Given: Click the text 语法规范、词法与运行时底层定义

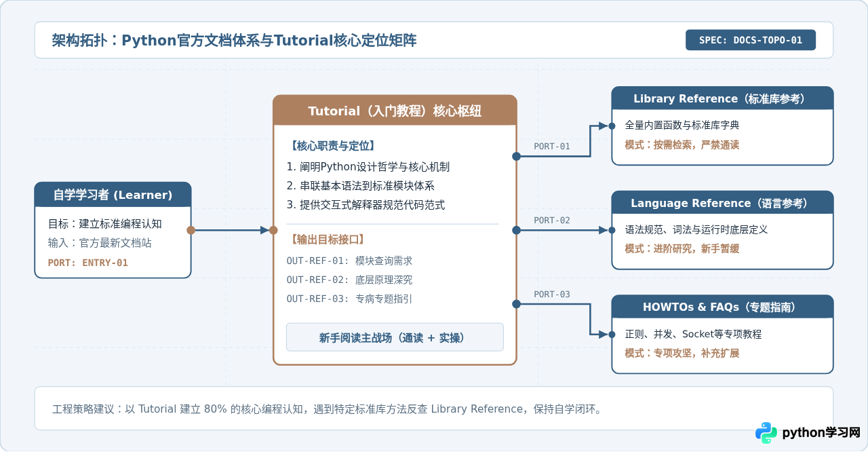Looking at the screenshot, I should [x=696, y=230].
